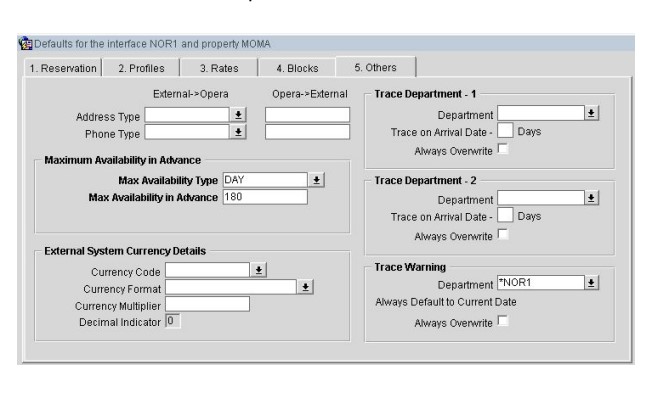Open Trace Department 1 Department dropdown
This screenshot has height=401, width=650.
(x=592, y=115)
